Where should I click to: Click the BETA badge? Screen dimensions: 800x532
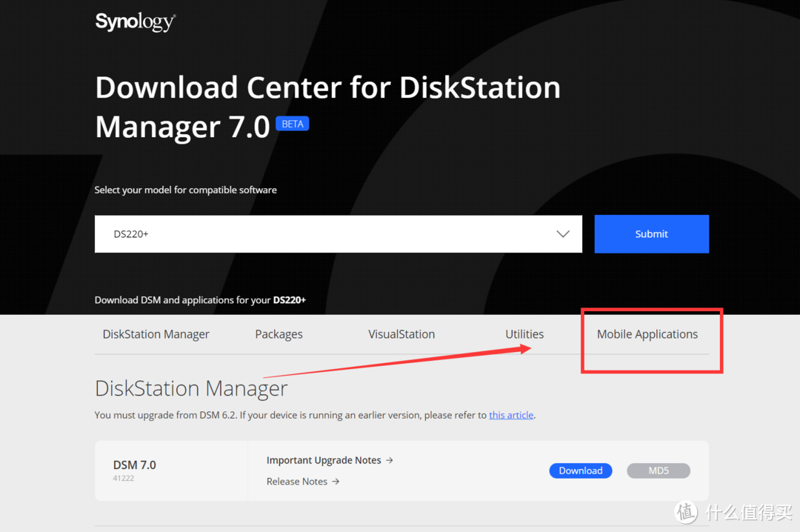293,124
